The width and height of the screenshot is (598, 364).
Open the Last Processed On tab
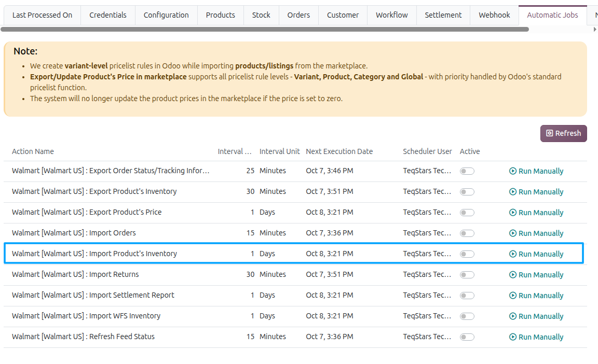(x=43, y=15)
